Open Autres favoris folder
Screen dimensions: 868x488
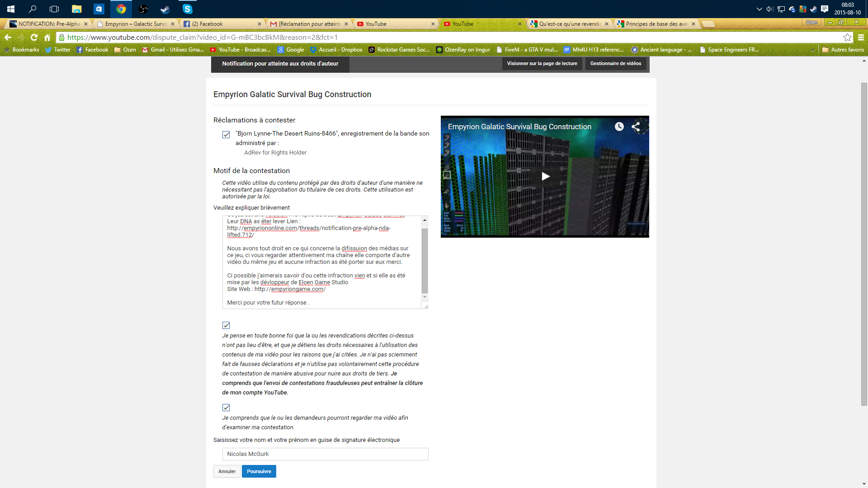pos(843,50)
